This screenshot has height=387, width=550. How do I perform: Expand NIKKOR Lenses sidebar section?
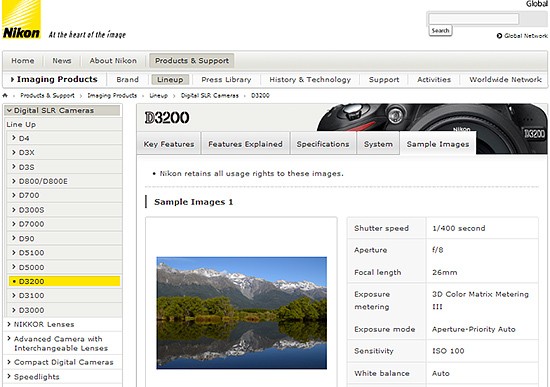click(x=62, y=325)
